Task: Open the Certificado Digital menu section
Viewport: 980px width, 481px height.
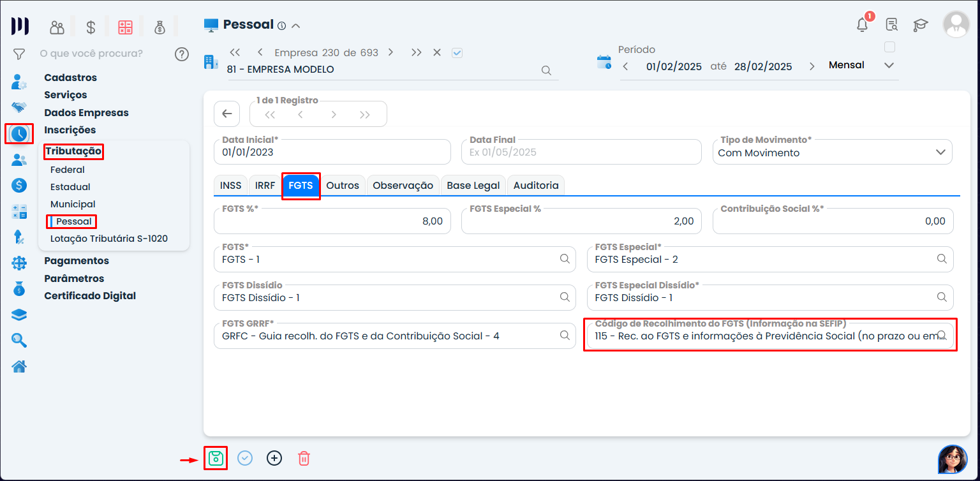Action: [x=90, y=296]
